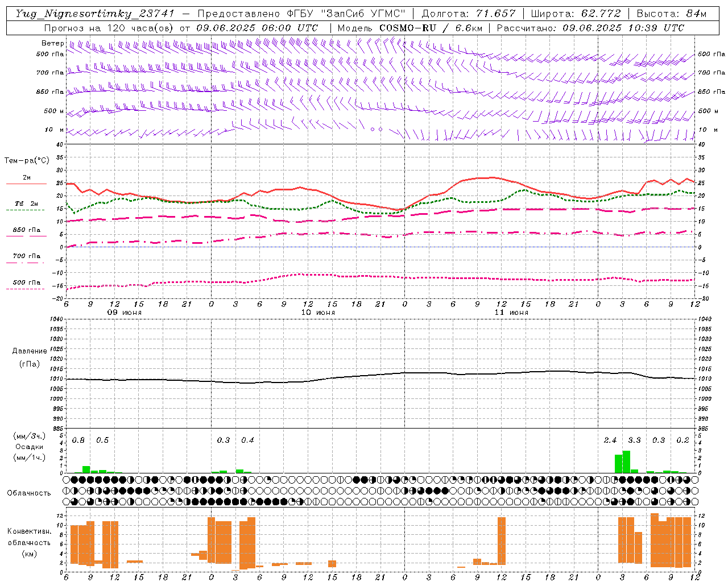
Task: Click the dashed green 'Td 2м' legend line
Action: point(25,210)
